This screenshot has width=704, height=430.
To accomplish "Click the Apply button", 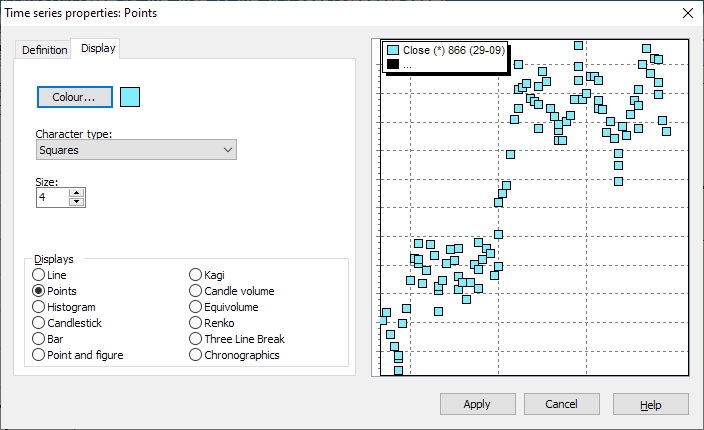I will click(x=477, y=404).
